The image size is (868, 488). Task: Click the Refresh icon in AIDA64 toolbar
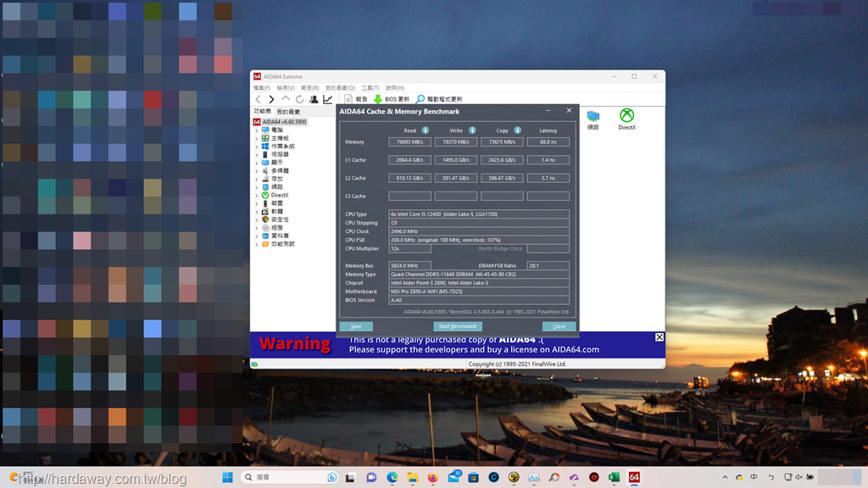point(299,99)
